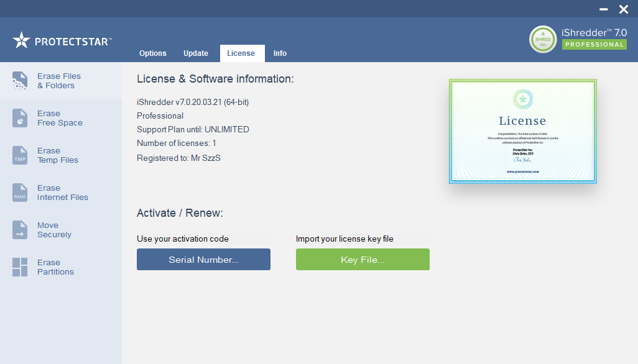Close the iShredder window
The image size is (638, 364).
[x=623, y=9]
